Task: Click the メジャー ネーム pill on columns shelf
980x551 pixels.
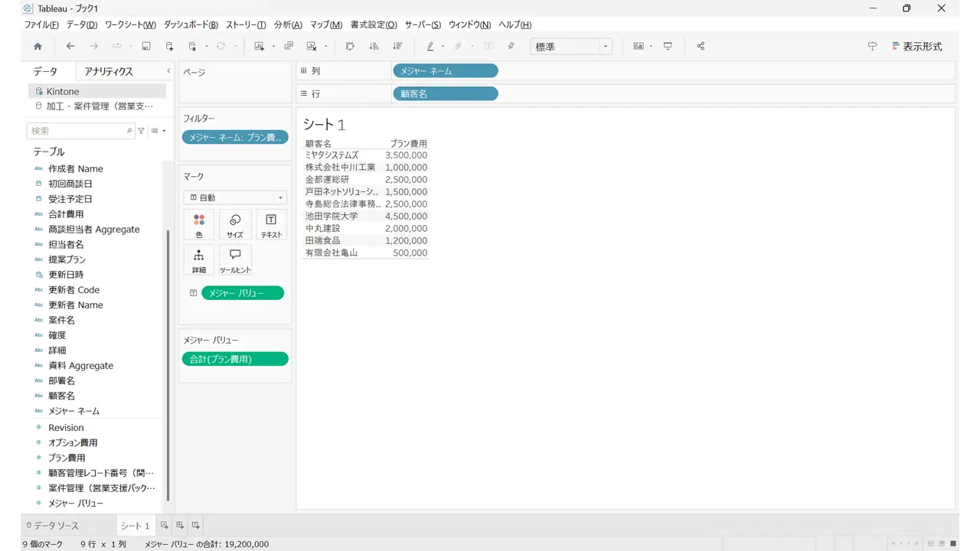Action: pos(446,71)
